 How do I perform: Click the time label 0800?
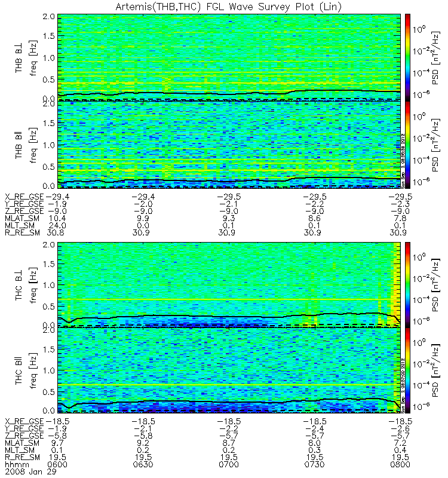[x=400, y=465]
